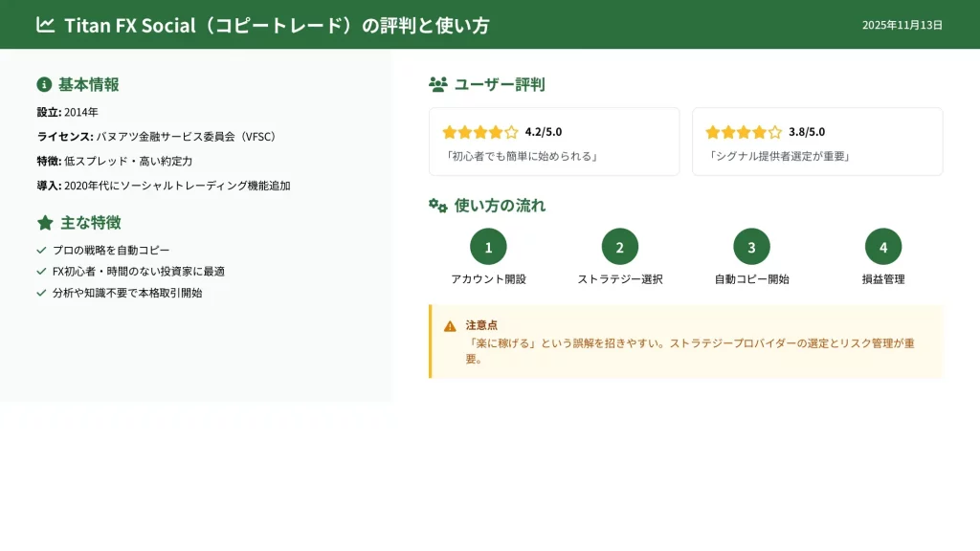Click the star icon beside 主な特徴

click(45, 223)
